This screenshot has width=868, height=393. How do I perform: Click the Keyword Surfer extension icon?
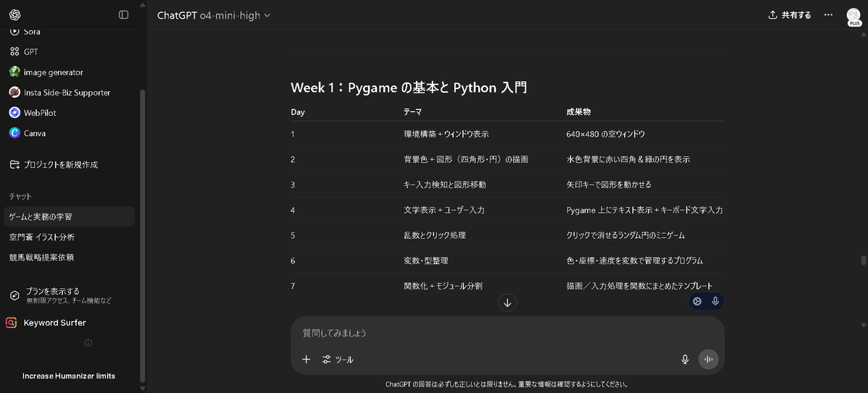pos(12,323)
